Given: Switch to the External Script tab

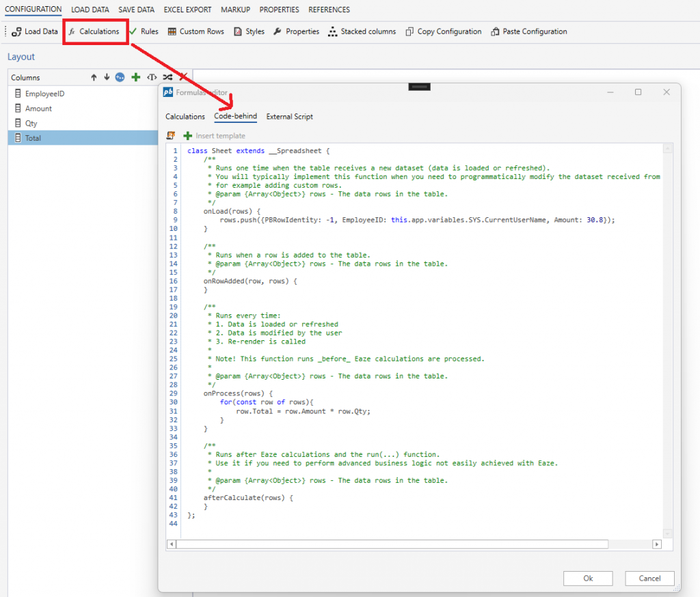Looking at the screenshot, I should 289,117.
